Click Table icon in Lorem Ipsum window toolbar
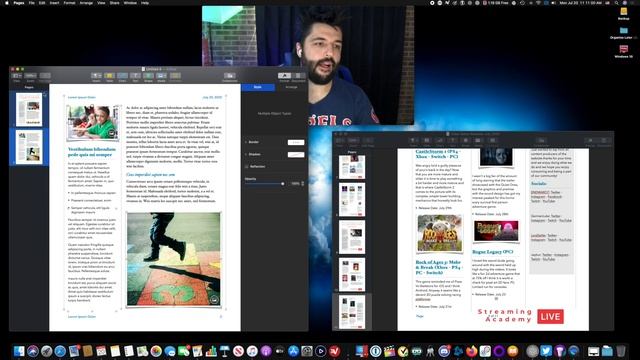 109,76
